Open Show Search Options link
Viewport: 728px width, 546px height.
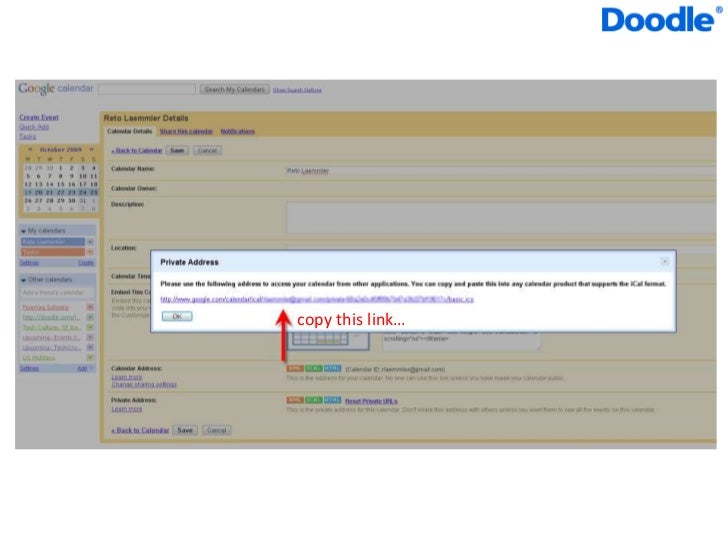297,90
